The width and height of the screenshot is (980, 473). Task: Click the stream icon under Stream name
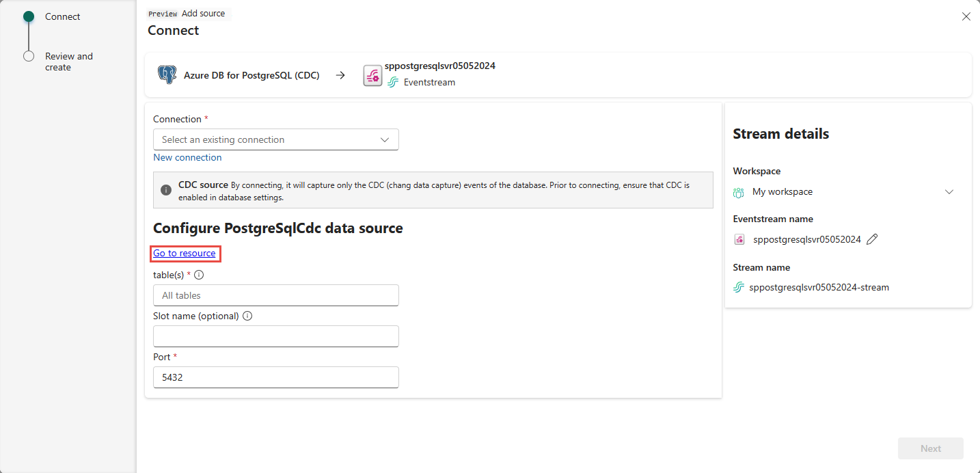[739, 287]
